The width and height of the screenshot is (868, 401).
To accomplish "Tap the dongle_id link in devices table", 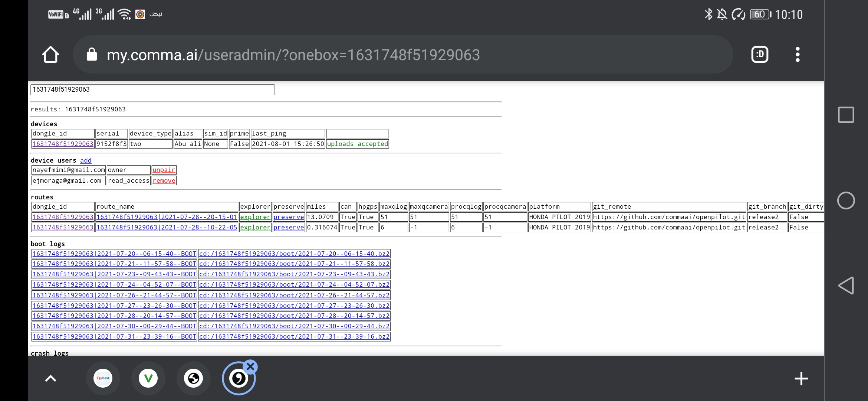I will point(62,144).
